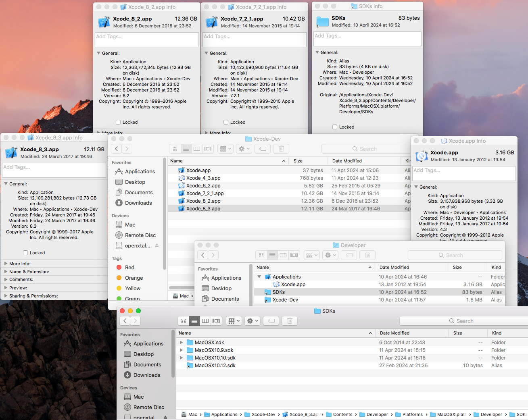Viewport: 528px width, 420px height.
Task: Click search field in Developer window
Action: (455, 255)
